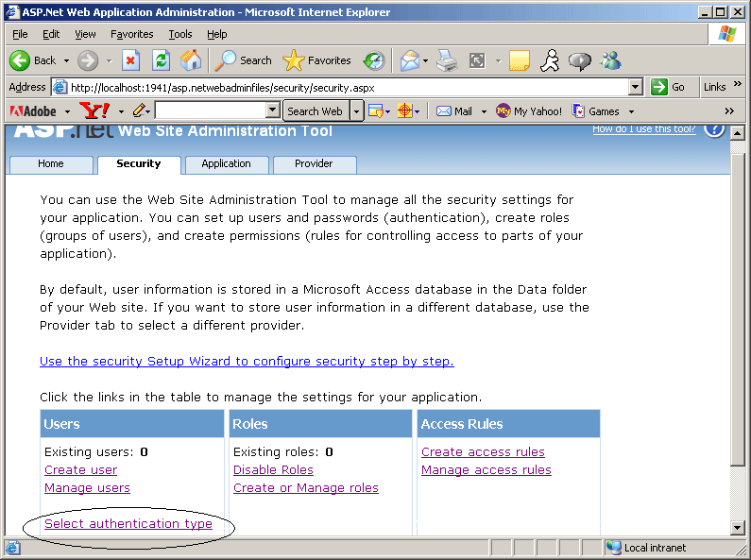Click the Back arrow button
Image resolution: width=751 pixels, height=560 pixels.
[x=33, y=60]
